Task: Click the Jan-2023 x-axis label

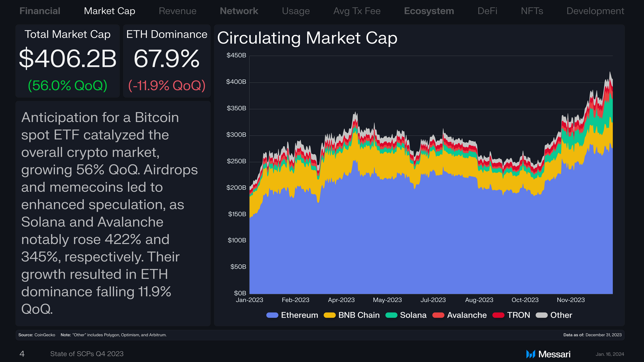Action: pos(250,300)
